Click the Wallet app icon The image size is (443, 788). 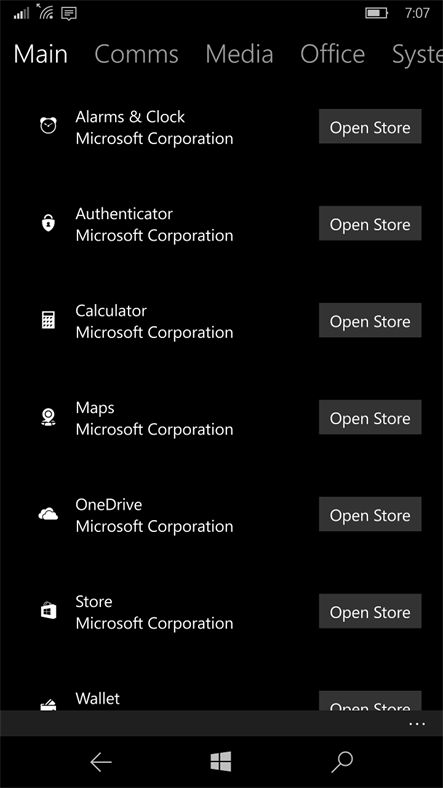coord(48,705)
